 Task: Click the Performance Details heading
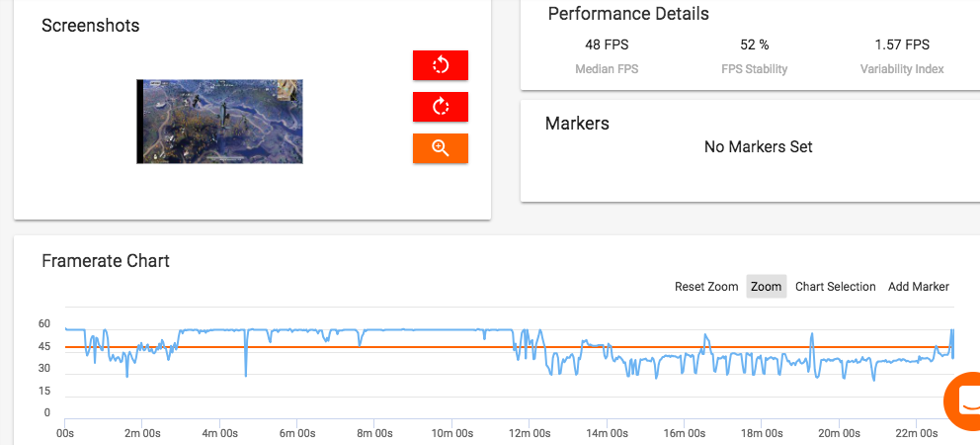[628, 14]
